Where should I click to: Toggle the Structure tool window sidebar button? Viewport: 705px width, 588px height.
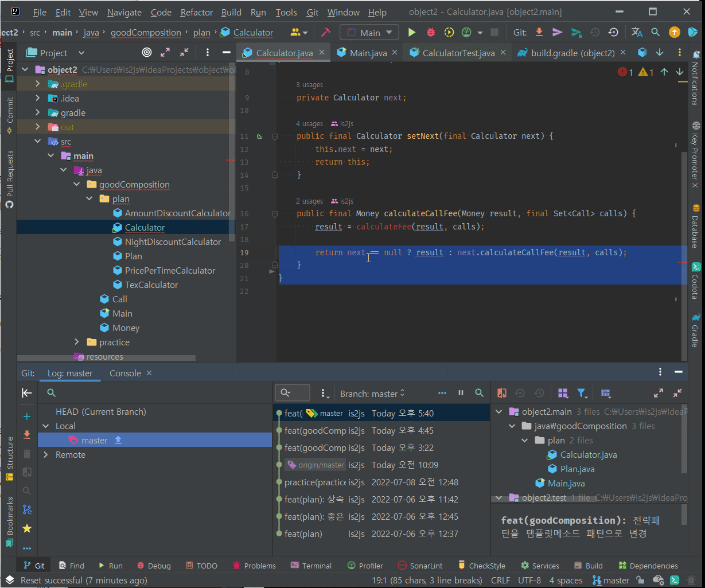[9, 459]
